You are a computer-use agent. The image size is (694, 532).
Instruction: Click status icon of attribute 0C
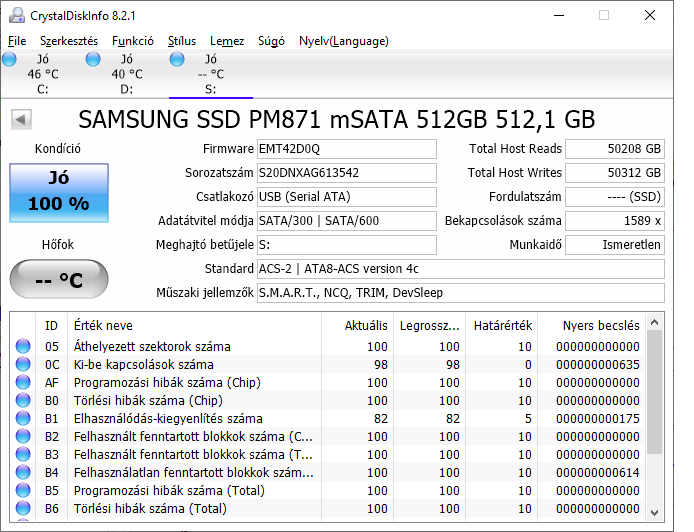pyautogui.click(x=23, y=364)
